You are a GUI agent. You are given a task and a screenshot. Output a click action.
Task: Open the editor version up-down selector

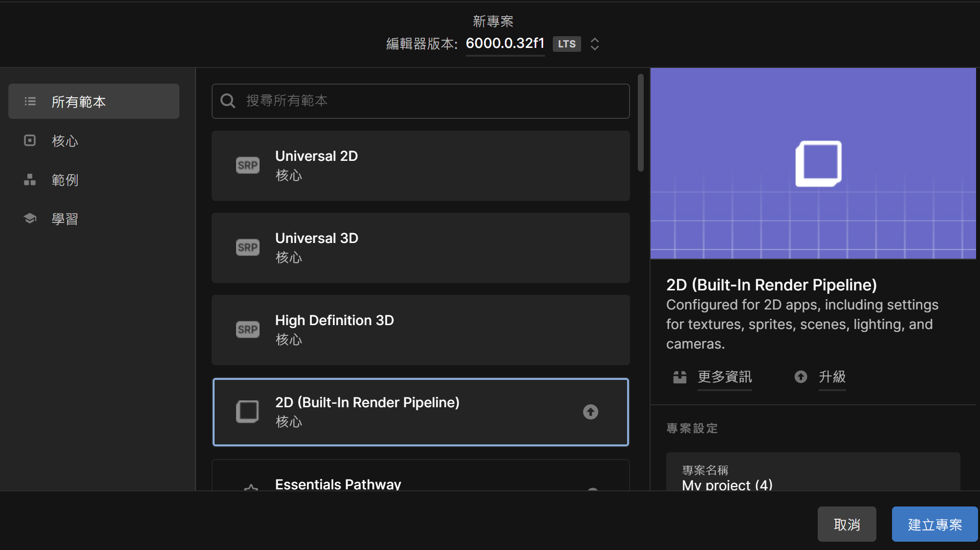[x=595, y=44]
